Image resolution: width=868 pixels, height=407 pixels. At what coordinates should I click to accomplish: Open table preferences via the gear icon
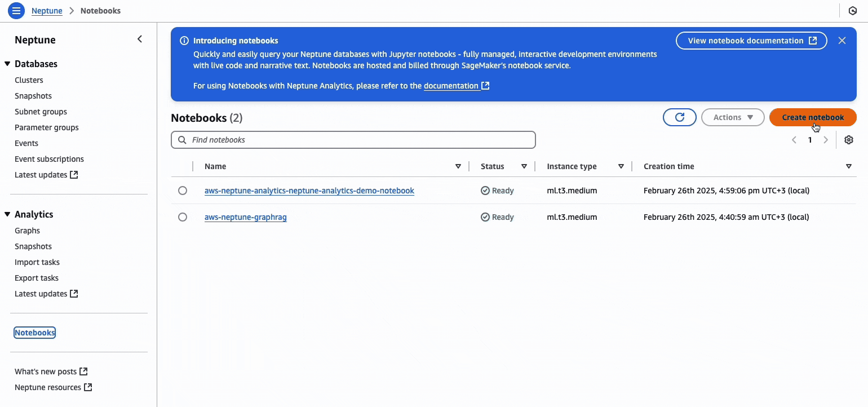tap(849, 139)
